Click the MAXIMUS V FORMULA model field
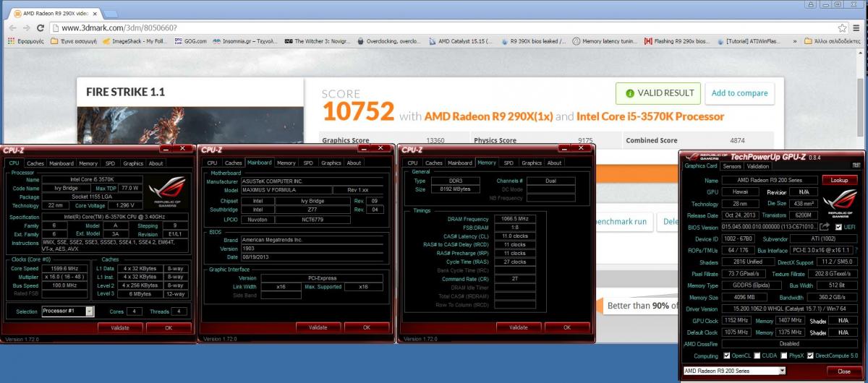This screenshot has height=383, width=868. point(286,189)
